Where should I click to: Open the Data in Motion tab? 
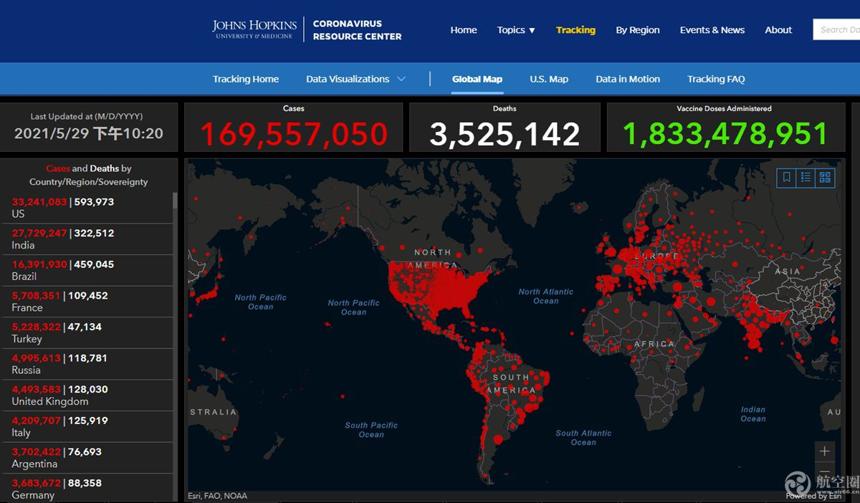click(627, 79)
